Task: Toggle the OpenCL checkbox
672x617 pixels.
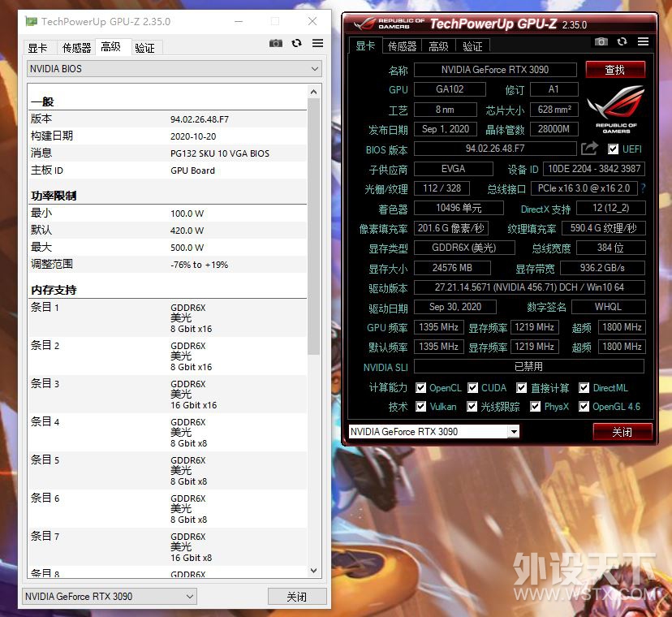Action: (421, 388)
